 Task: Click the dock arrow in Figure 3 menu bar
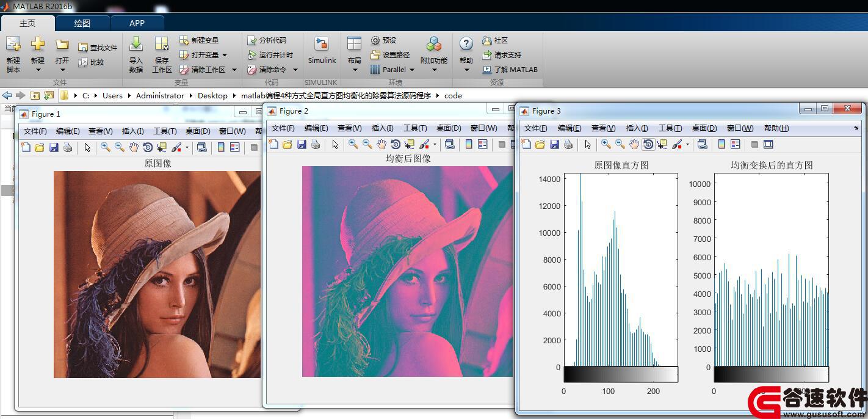[856, 128]
